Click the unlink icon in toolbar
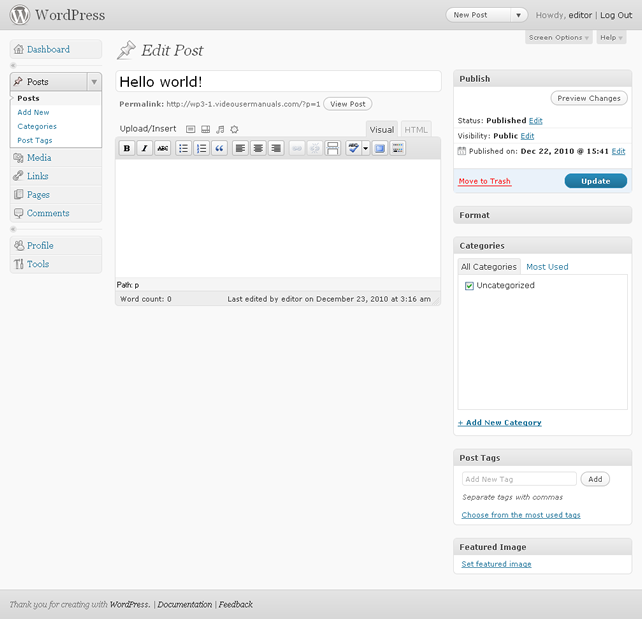 click(x=315, y=148)
